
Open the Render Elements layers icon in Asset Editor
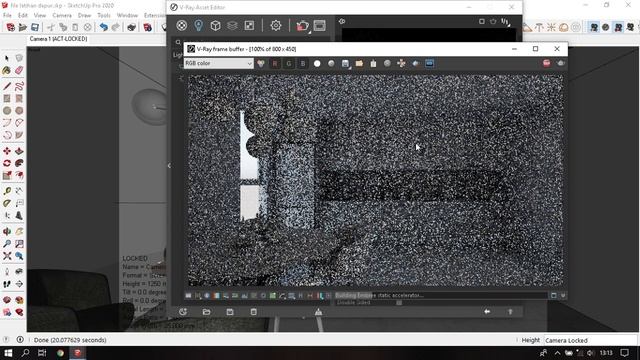pyautogui.click(x=232, y=25)
